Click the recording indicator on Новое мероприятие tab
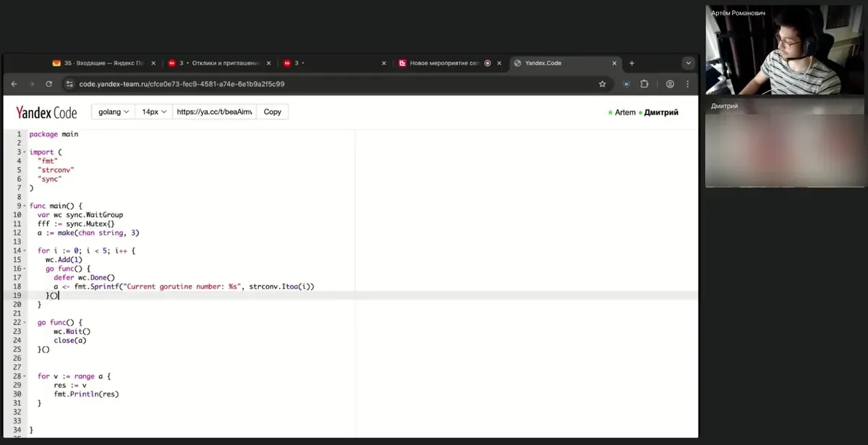Image resolution: width=868 pixels, height=445 pixels. 488,63
